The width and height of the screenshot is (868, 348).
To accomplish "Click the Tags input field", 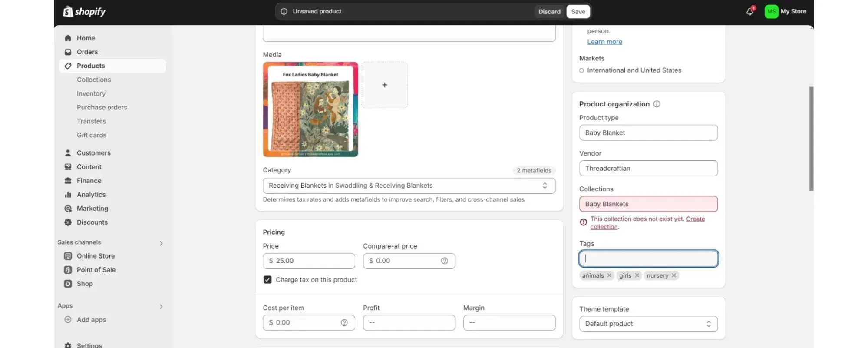I will [648, 259].
